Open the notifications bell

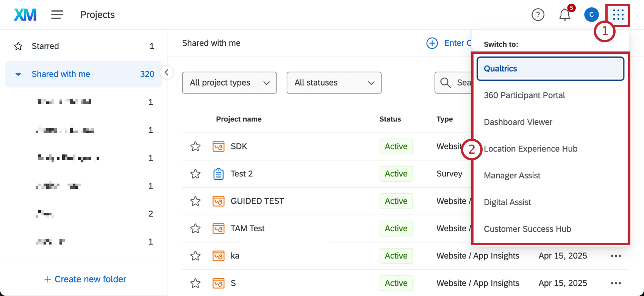(565, 15)
